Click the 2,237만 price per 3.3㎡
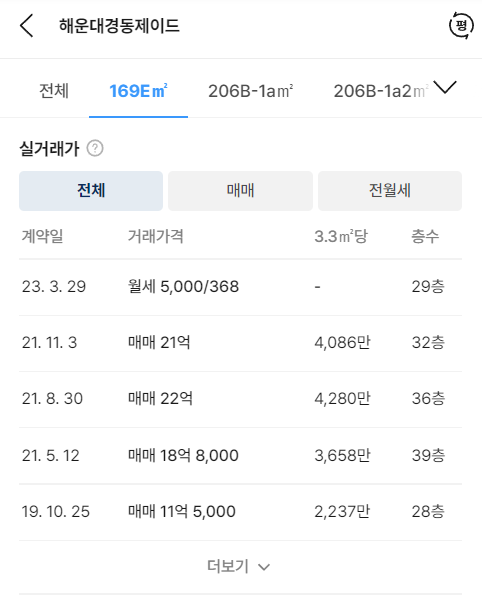Viewport: 482px width, 601px height. coord(343,512)
